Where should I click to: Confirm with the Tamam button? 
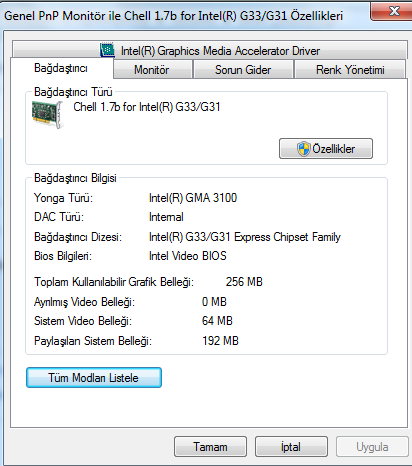click(210, 447)
